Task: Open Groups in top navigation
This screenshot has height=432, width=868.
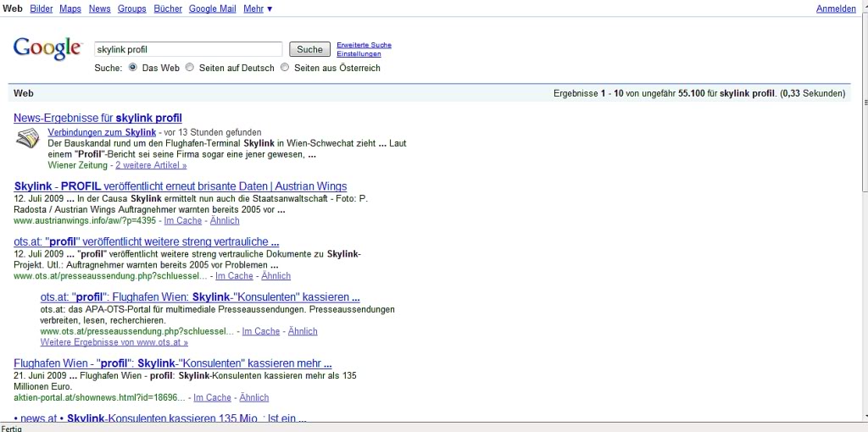Action: click(131, 8)
